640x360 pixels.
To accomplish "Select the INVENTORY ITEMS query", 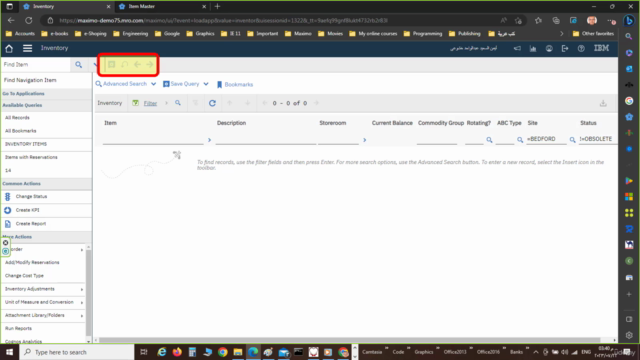I will click(x=26, y=144).
